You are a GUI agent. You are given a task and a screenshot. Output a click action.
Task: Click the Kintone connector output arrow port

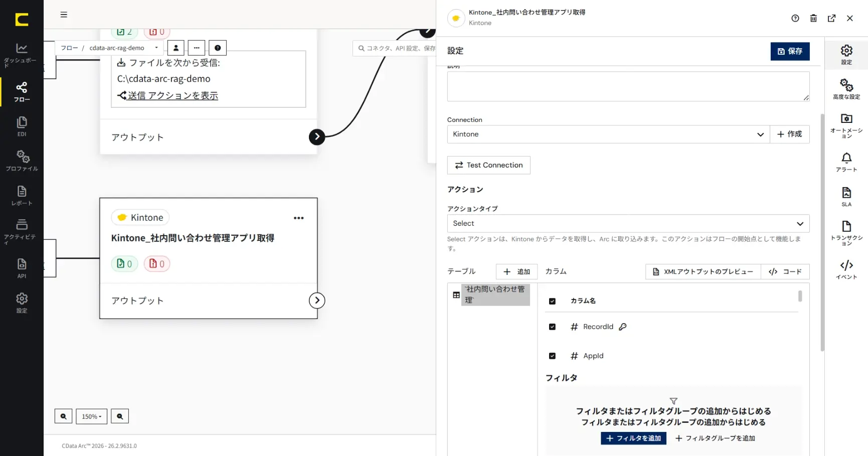[317, 300]
